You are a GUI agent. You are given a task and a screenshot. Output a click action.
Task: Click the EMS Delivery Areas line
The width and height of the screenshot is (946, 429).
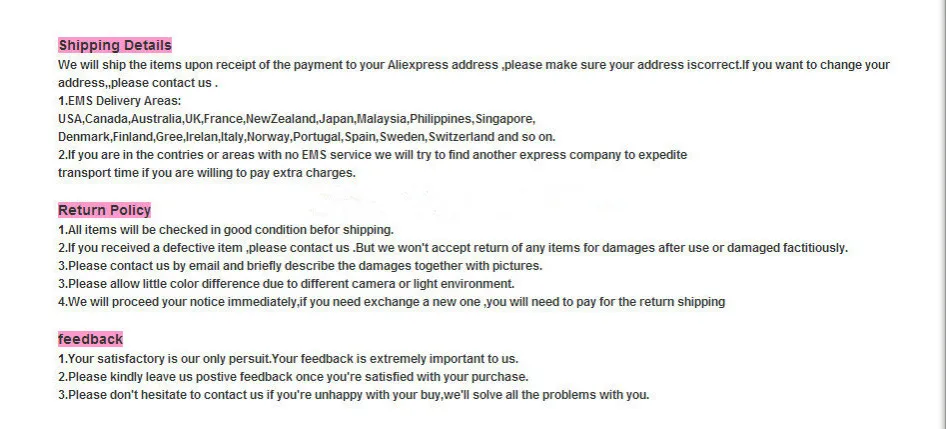pos(119,101)
